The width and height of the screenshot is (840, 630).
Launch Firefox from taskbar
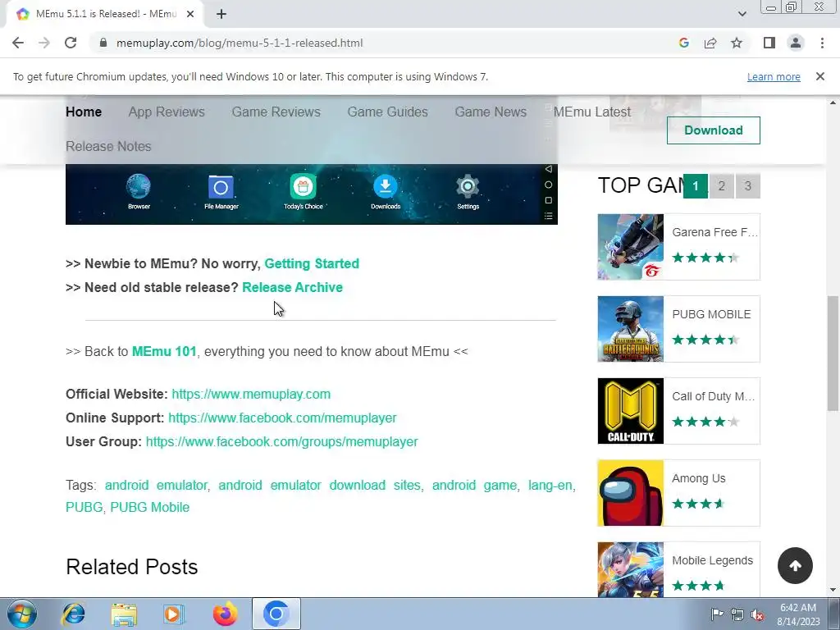click(x=225, y=614)
